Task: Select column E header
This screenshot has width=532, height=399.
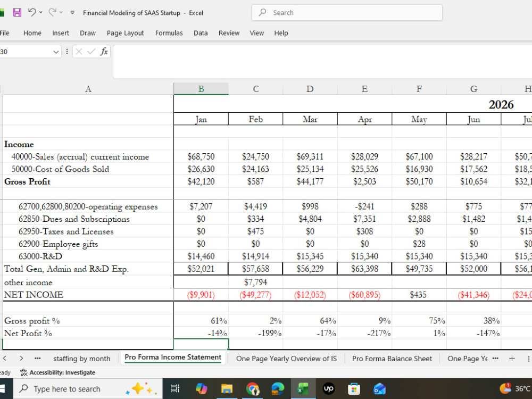Action: point(364,89)
